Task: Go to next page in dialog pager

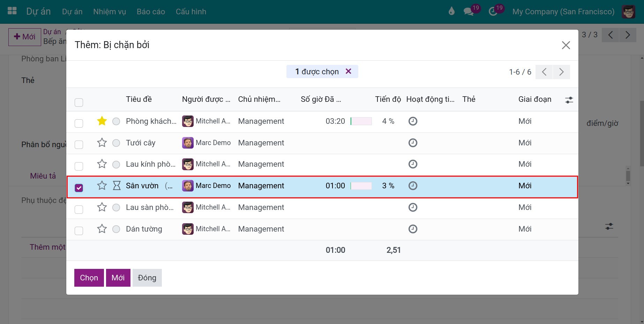Action: [x=561, y=72]
